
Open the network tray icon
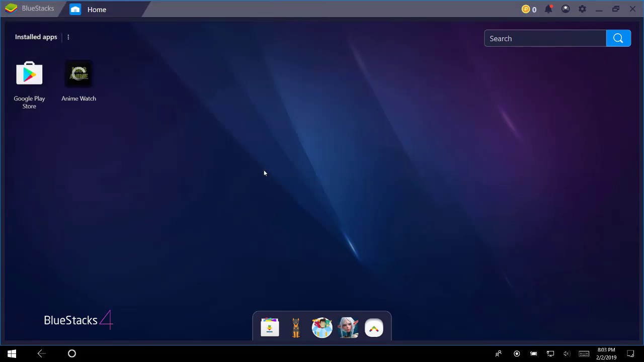click(550, 353)
